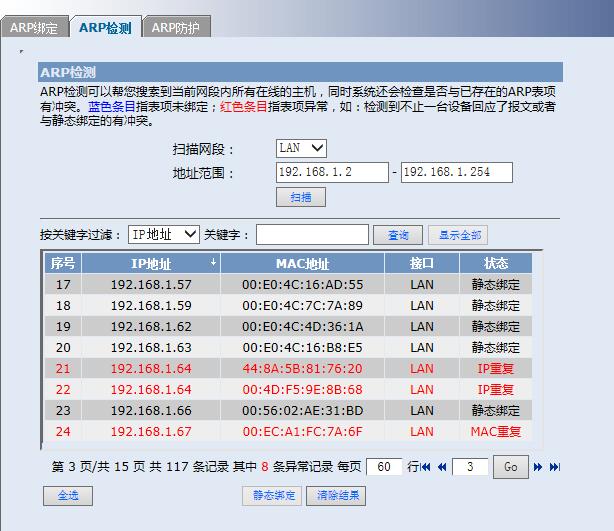Open the ARP防护 tab
The width and height of the screenshot is (614, 531).
tap(176, 27)
